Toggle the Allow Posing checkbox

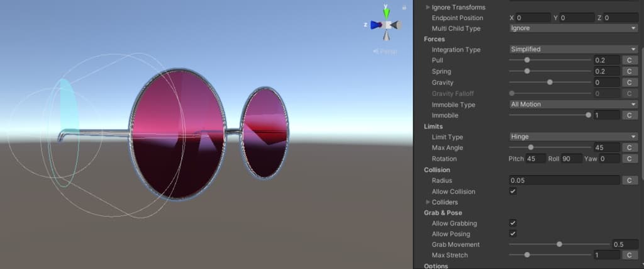513,234
